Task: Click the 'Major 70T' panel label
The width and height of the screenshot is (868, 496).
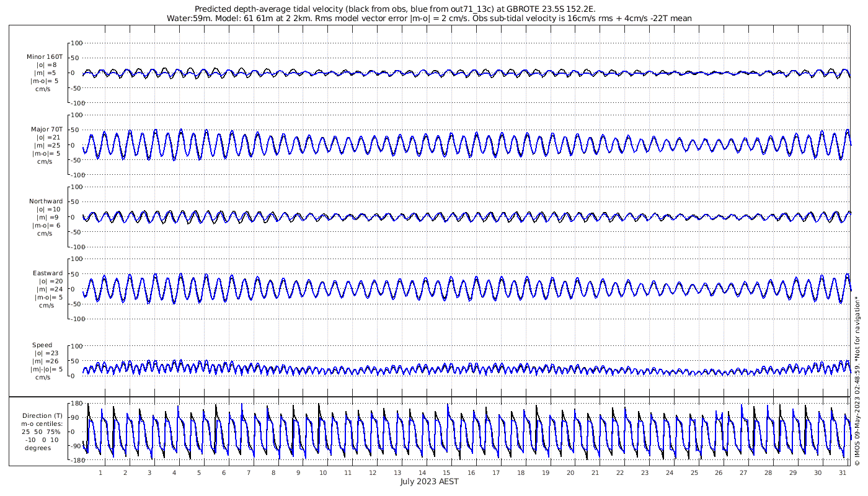Action: (x=47, y=130)
